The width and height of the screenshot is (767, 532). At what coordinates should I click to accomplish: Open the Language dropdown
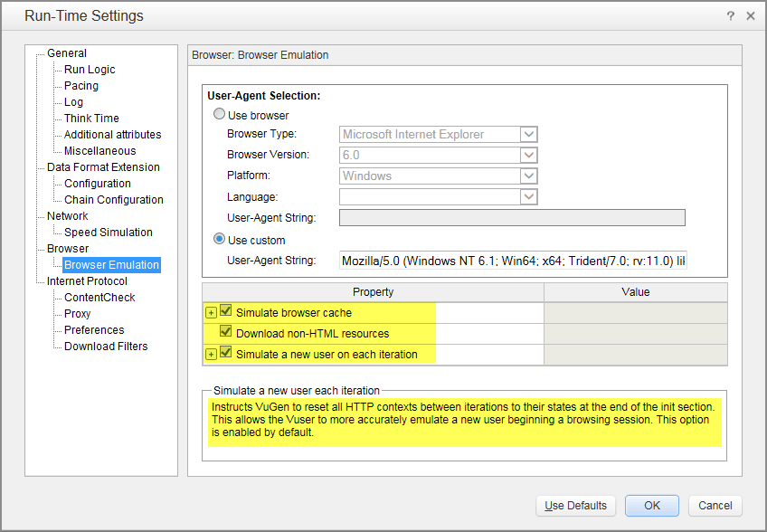coord(529,196)
